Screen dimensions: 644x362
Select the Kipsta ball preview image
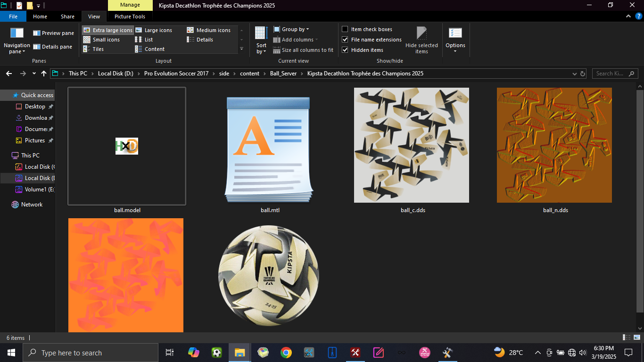click(x=269, y=276)
